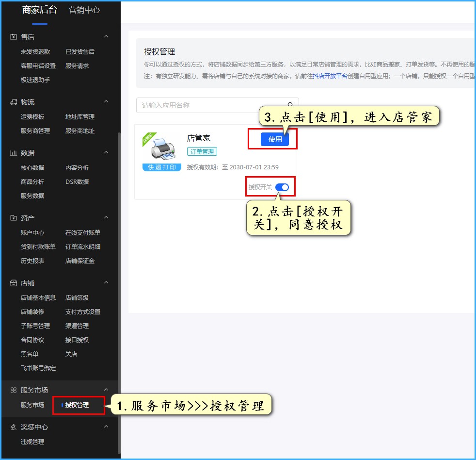Image resolution: width=476 pixels, height=460 pixels.
Task: Click the 物流 truck icon in sidebar
Action: (x=14, y=102)
